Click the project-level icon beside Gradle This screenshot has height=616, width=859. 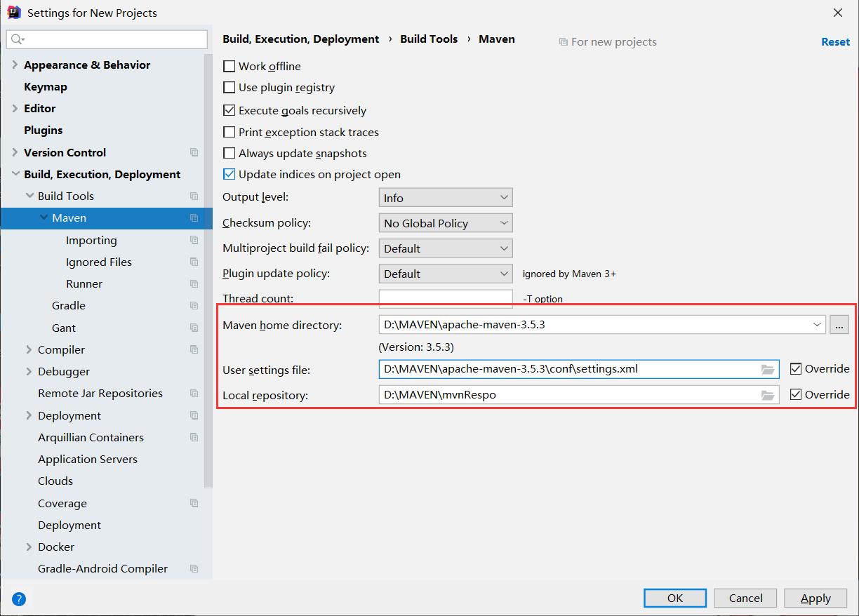point(194,306)
